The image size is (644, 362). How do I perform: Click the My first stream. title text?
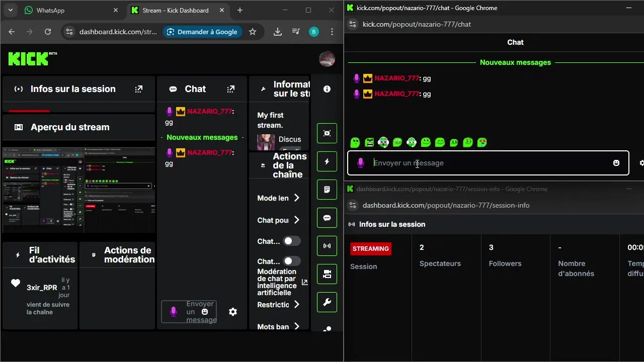tap(271, 120)
